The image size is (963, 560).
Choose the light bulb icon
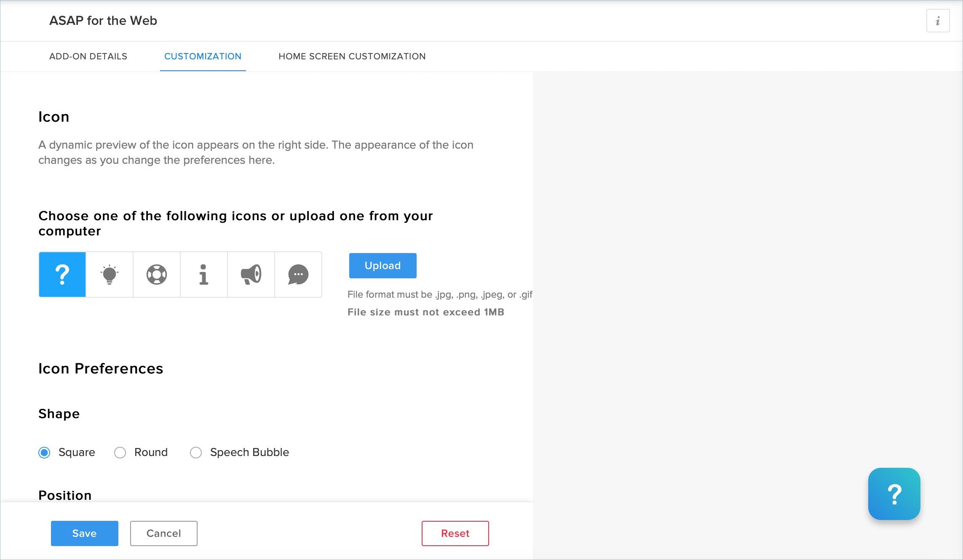(110, 275)
